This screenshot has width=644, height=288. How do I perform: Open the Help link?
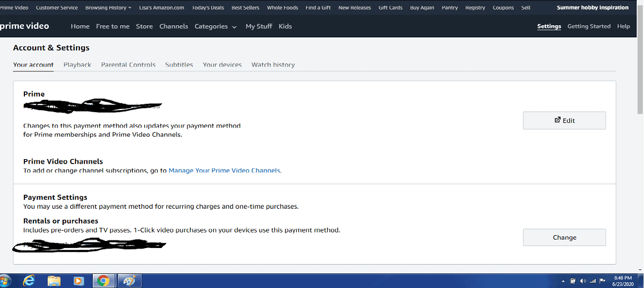pos(623,26)
